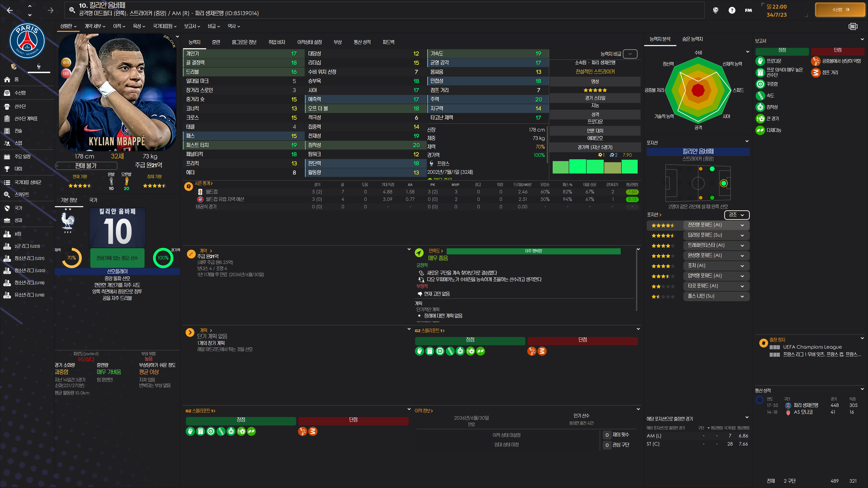
Task: Select the ST (C) position row
Action: tap(698, 444)
